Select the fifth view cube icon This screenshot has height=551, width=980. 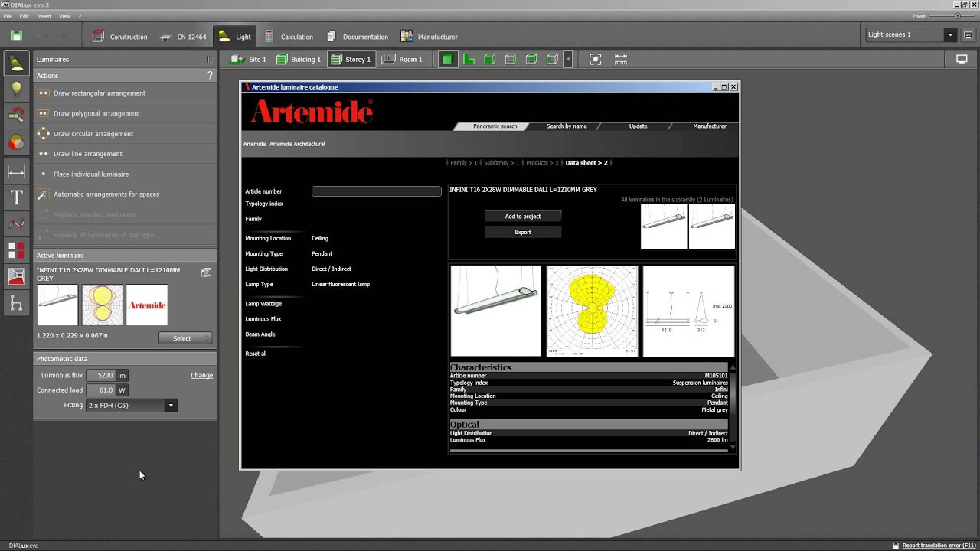click(531, 59)
